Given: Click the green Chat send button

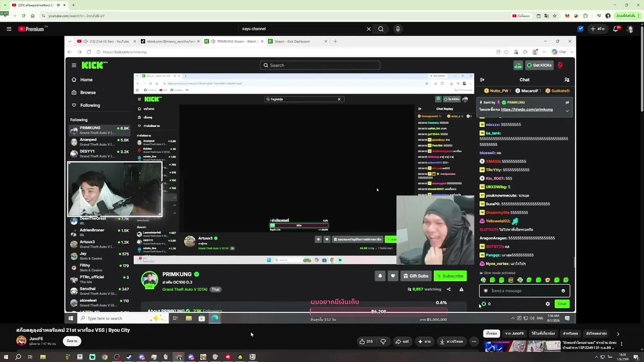Looking at the screenshot, I should pyautogui.click(x=562, y=304).
